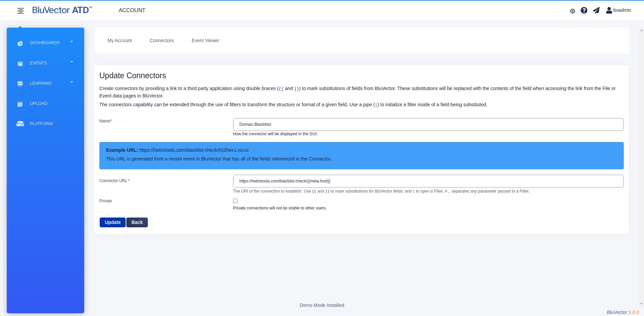Click the paper plane send icon

tap(596, 10)
